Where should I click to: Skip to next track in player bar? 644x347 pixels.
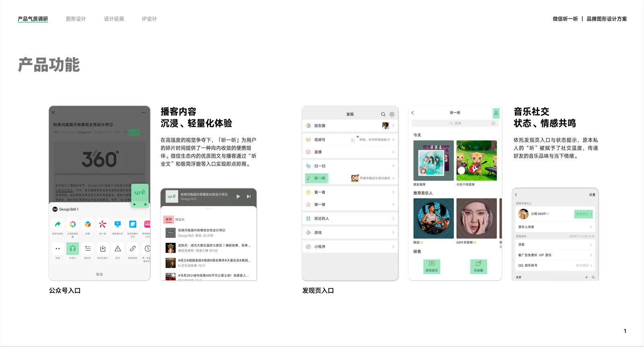249,196
